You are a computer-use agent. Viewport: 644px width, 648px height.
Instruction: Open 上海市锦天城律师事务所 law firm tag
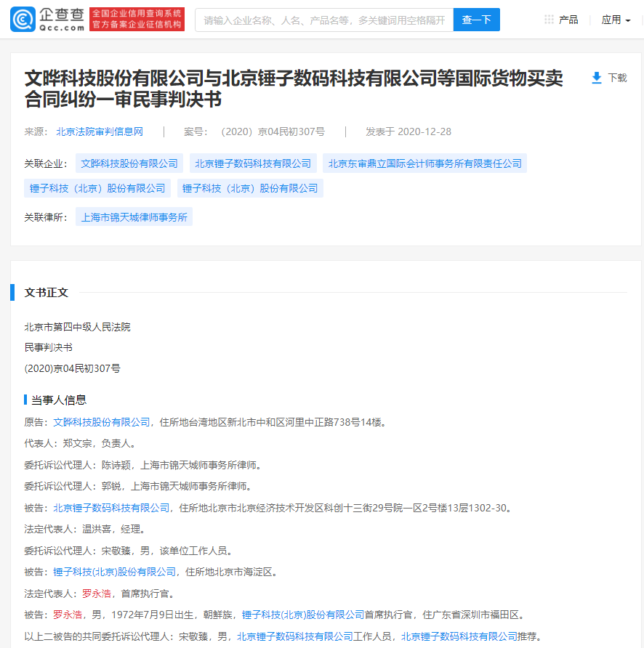134,216
